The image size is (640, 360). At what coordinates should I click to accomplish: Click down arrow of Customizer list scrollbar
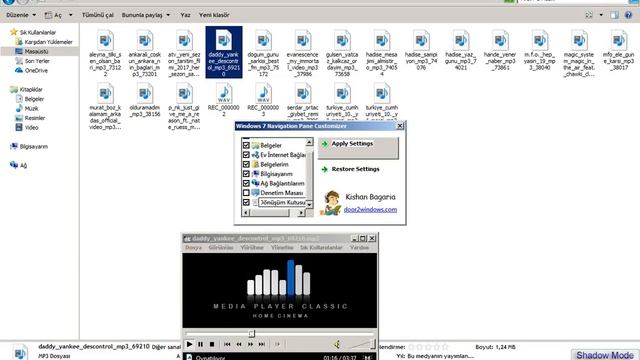(309, 204)
